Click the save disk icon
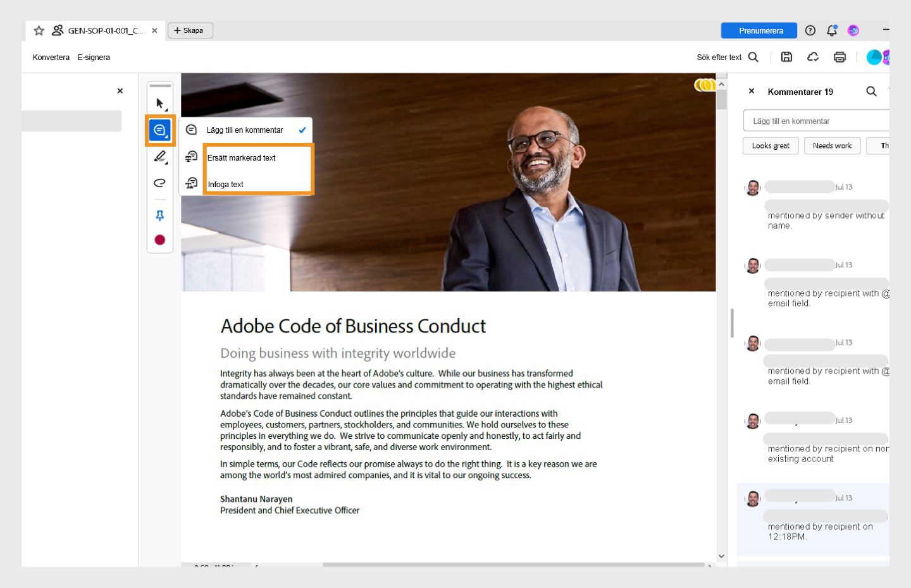 coord(786,57)
